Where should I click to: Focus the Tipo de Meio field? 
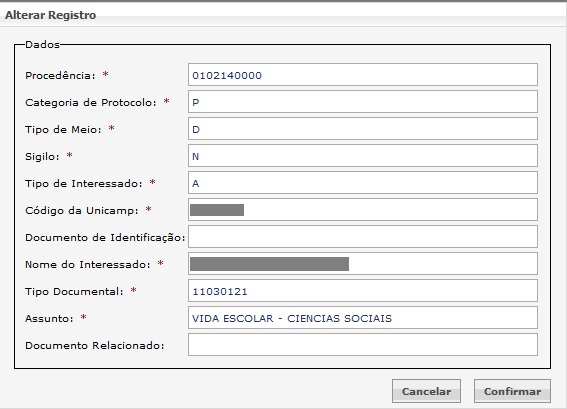coord(363,128)
